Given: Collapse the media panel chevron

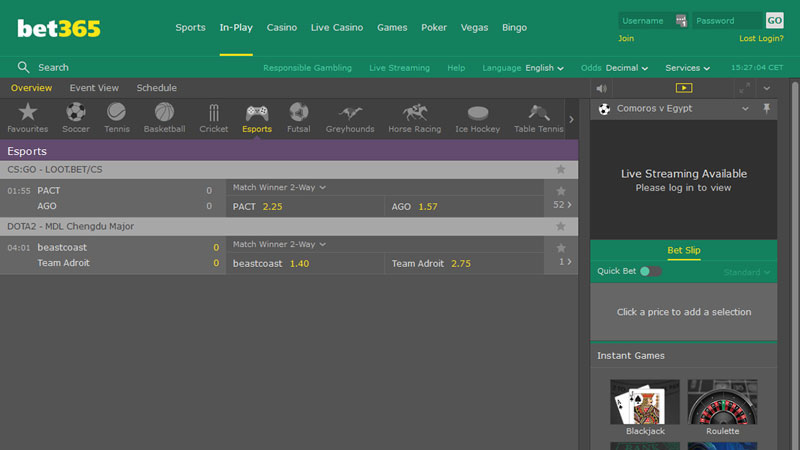Looking at the screenshot, I should 767,88.
